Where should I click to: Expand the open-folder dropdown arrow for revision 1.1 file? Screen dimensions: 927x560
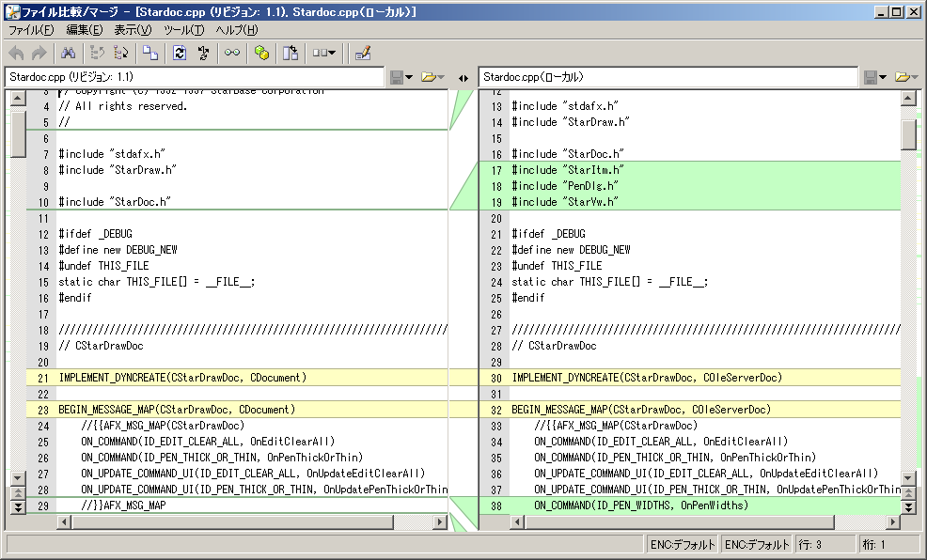pyautogui.click(x=440, y=77)
